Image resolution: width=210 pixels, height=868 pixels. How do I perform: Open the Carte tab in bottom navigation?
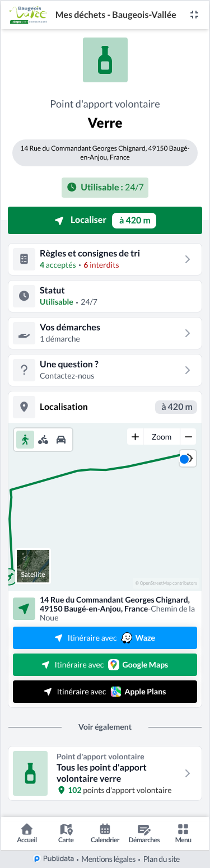tap(66, 833)
